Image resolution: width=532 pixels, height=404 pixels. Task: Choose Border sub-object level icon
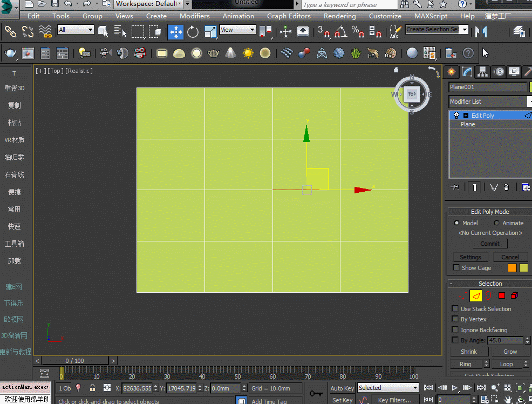488,295
